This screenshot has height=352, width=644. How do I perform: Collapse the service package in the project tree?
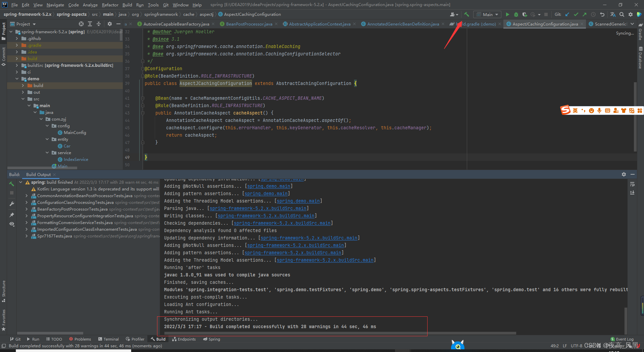click(47, 153)
